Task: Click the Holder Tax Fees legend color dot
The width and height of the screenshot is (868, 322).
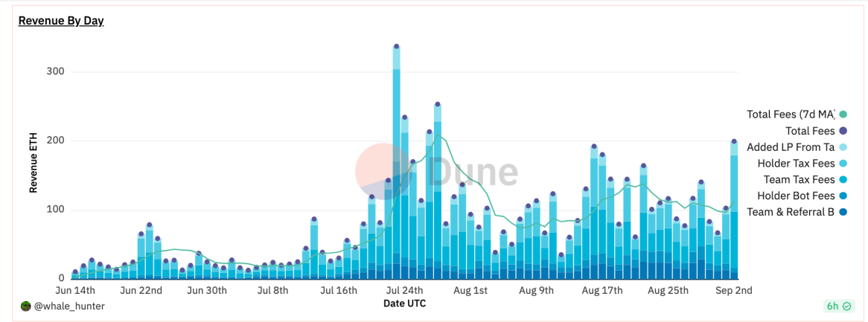Action: tap(843, 164)
